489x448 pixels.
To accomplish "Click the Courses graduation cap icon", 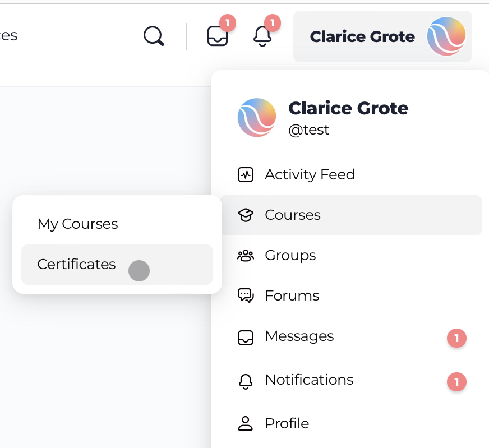I will (x=246, y=215).
